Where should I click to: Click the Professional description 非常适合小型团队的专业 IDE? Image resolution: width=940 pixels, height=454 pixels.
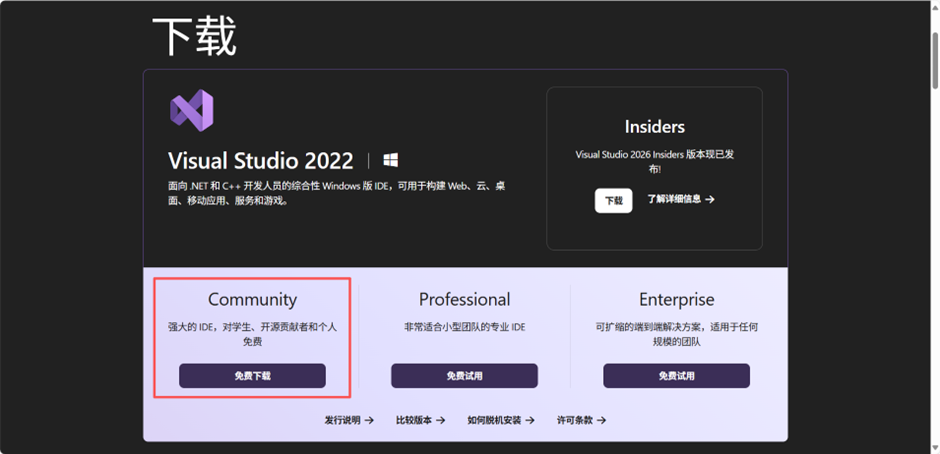465,327
